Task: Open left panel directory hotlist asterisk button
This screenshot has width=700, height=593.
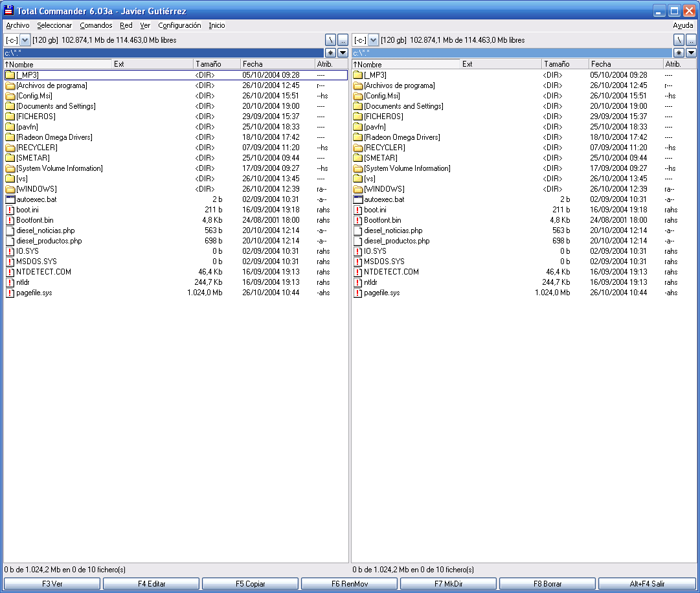Action: [330, 52]
